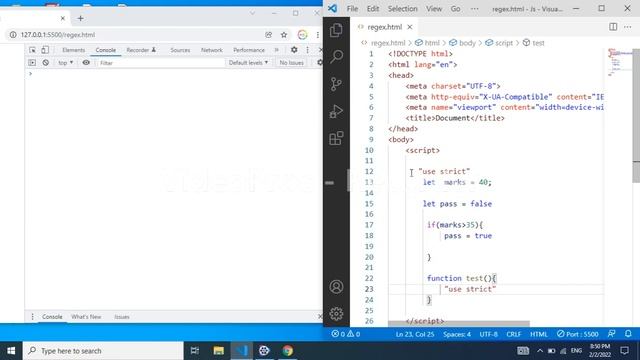Screen dimensions: 640x360
Task: Click the feedback icon in the status bar
Action: 611,334
